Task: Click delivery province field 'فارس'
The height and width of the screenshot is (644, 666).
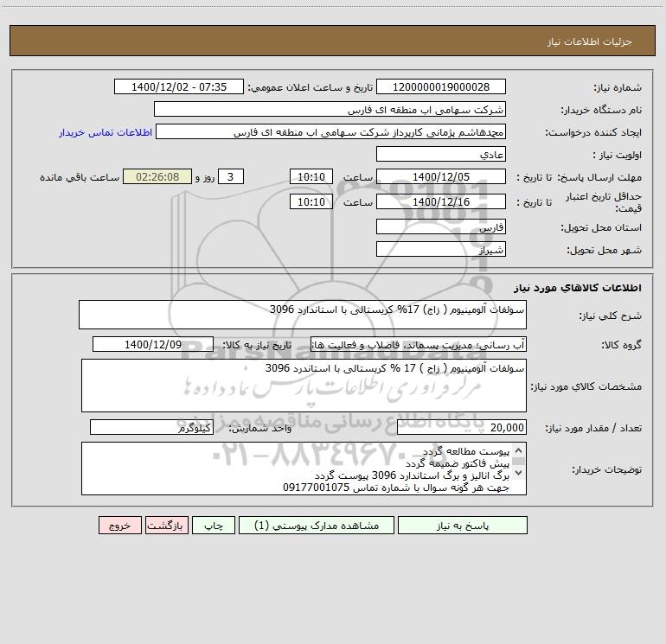Action: 441,226
